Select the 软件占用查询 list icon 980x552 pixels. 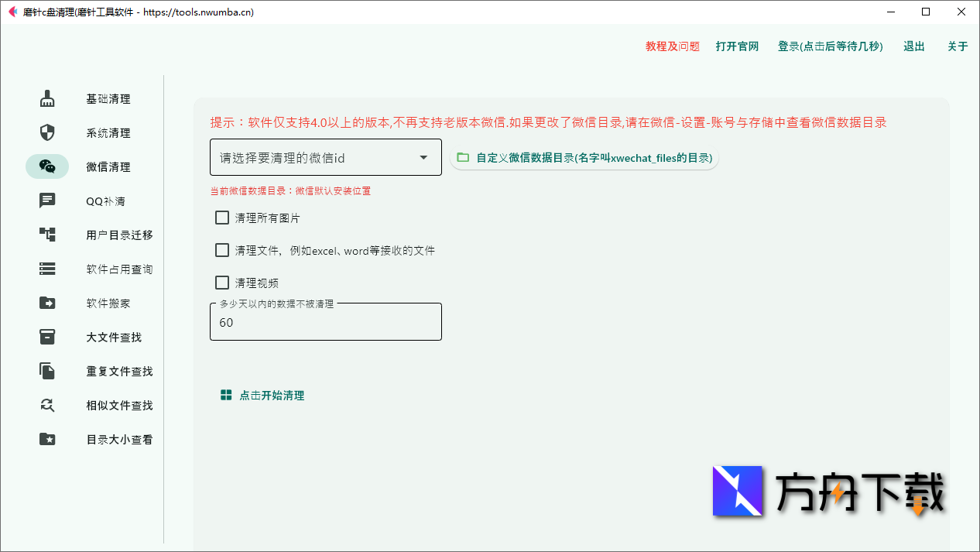click(47, 269)
